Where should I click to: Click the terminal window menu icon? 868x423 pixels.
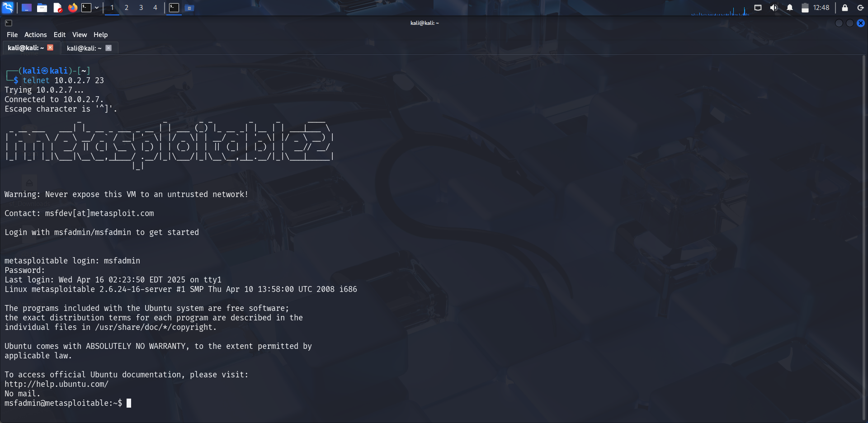[x=9, y=23]
